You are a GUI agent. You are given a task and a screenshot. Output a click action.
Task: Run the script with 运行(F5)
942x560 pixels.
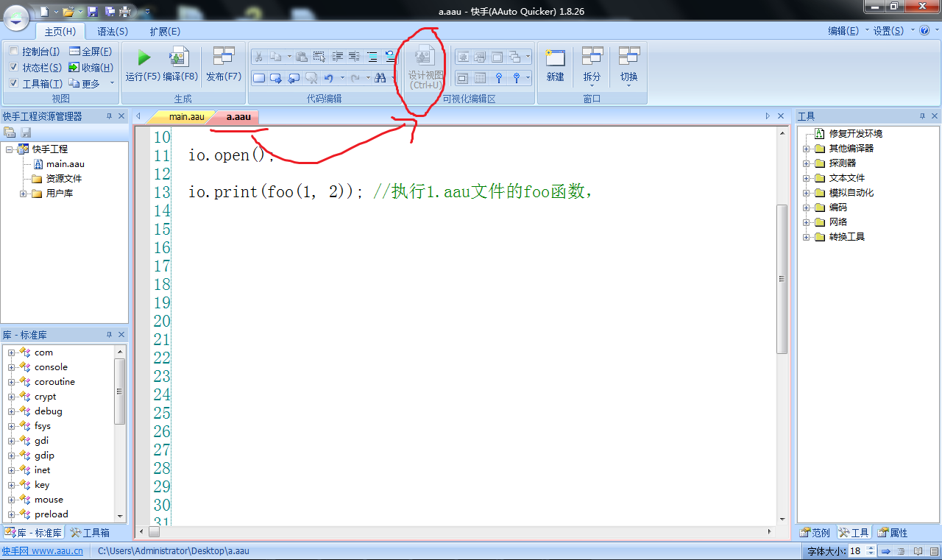(x=143, y=64)
